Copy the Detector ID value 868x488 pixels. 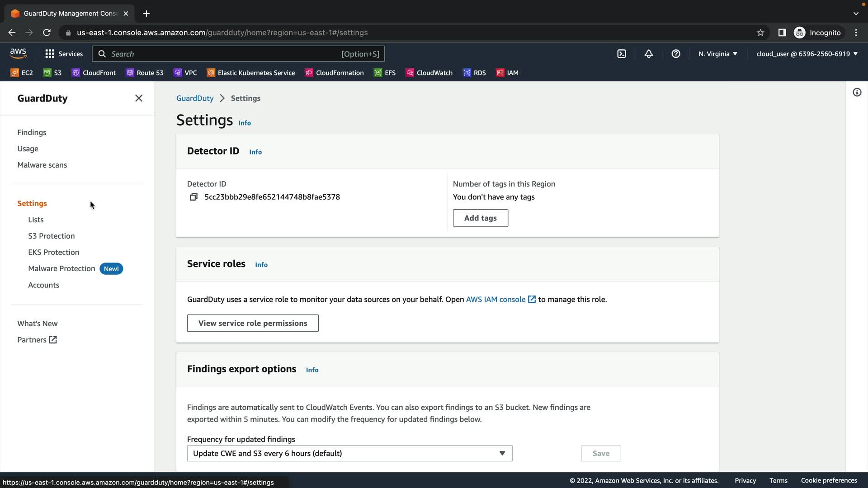click(193, 197)
